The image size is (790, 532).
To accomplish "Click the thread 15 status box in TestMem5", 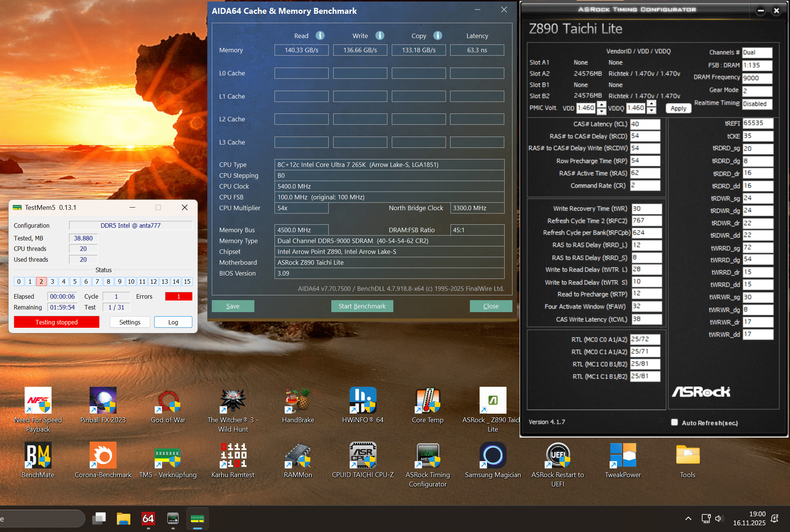I will coord(187,281).
